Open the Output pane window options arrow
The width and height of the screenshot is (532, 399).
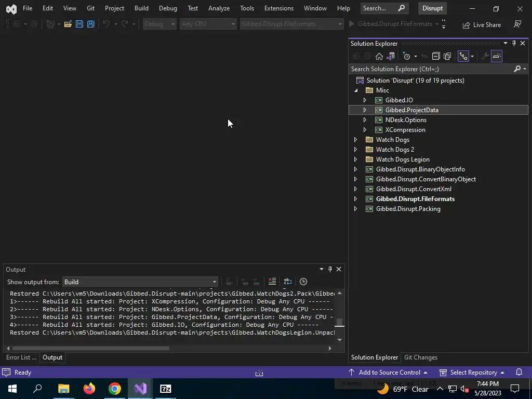click(x=321, y=269)
